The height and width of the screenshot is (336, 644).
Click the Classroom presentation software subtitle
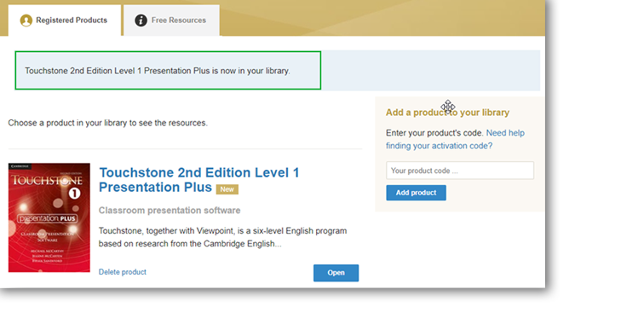(x=170, y=210)
